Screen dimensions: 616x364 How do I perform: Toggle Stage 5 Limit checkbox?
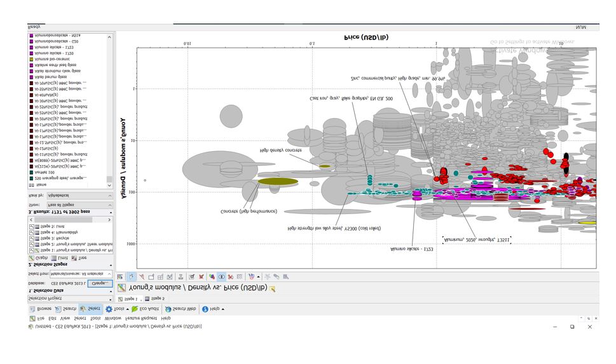31,227
